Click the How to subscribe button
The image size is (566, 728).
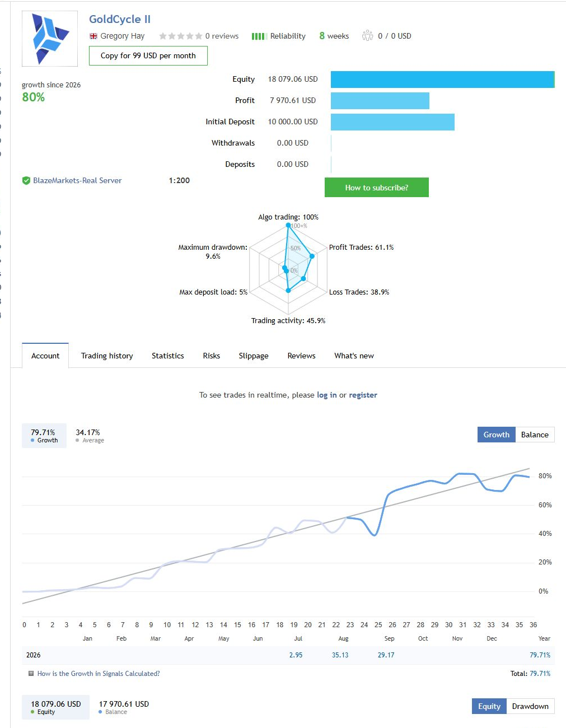[x=377, y=188]
